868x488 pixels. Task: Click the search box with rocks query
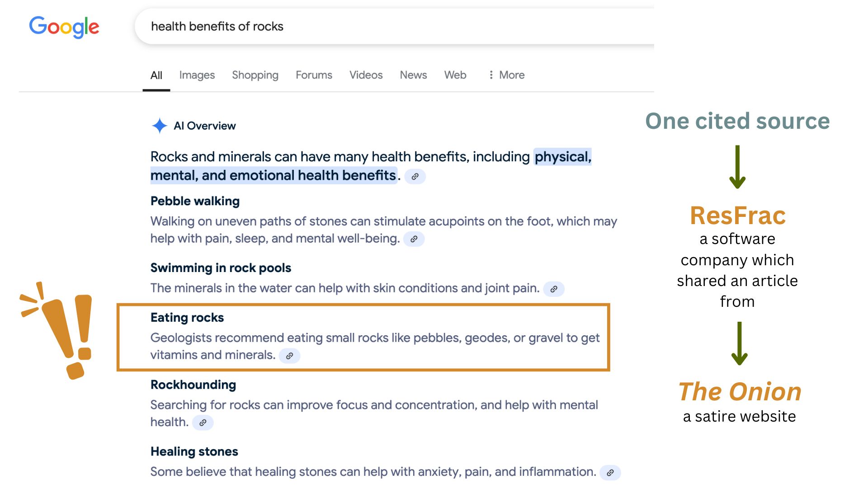tap(393, 26)
